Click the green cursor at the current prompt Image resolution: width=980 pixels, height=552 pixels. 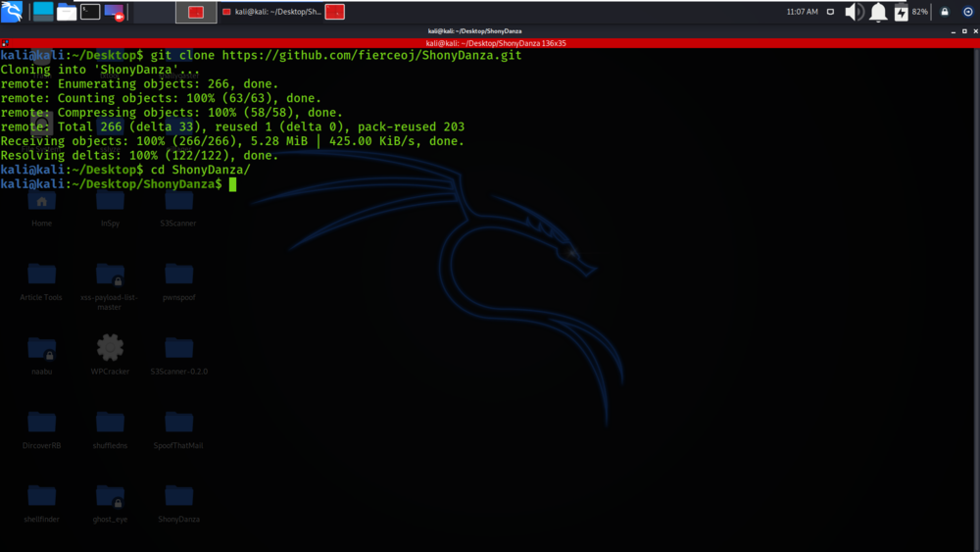[232, 184]
